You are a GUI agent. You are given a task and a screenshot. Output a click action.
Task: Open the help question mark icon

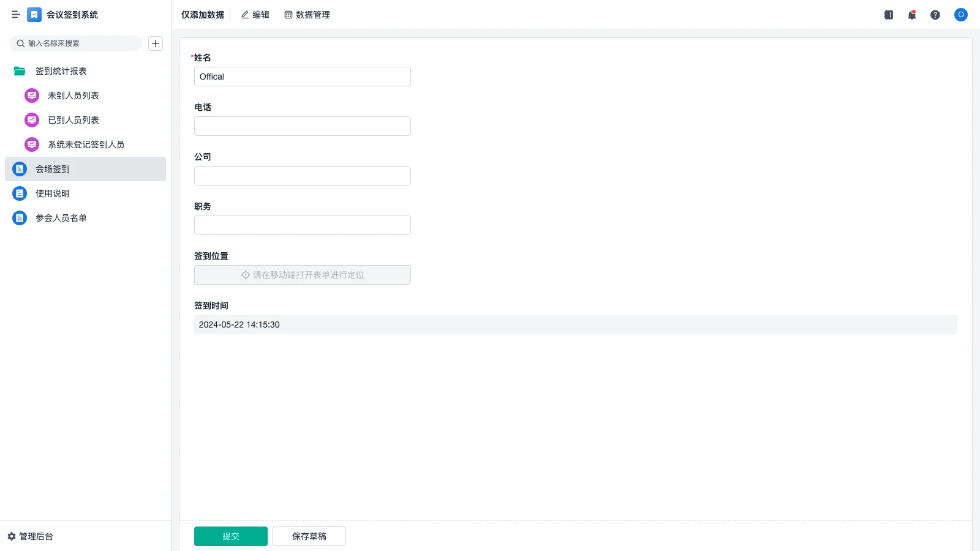coord(935,15)
